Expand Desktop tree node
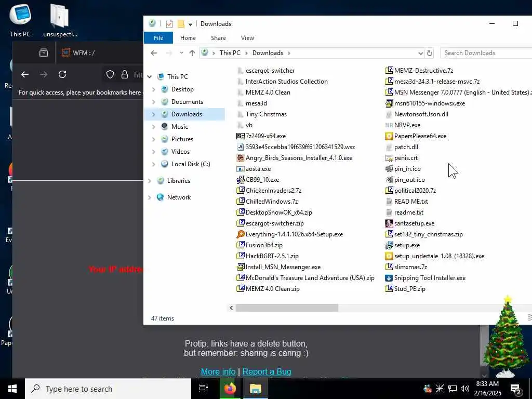 154,89
